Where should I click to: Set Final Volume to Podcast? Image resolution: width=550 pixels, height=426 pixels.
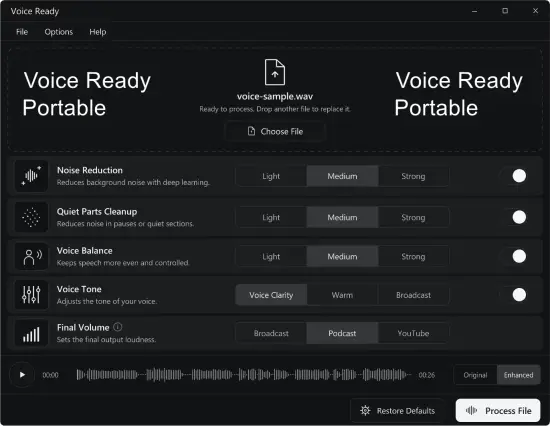coord(342,333)
